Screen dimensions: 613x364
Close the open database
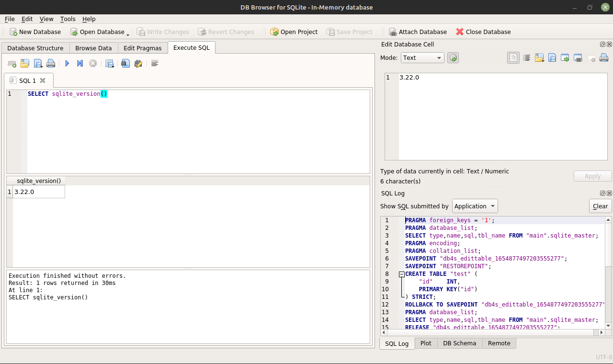(x=482, y=32)
